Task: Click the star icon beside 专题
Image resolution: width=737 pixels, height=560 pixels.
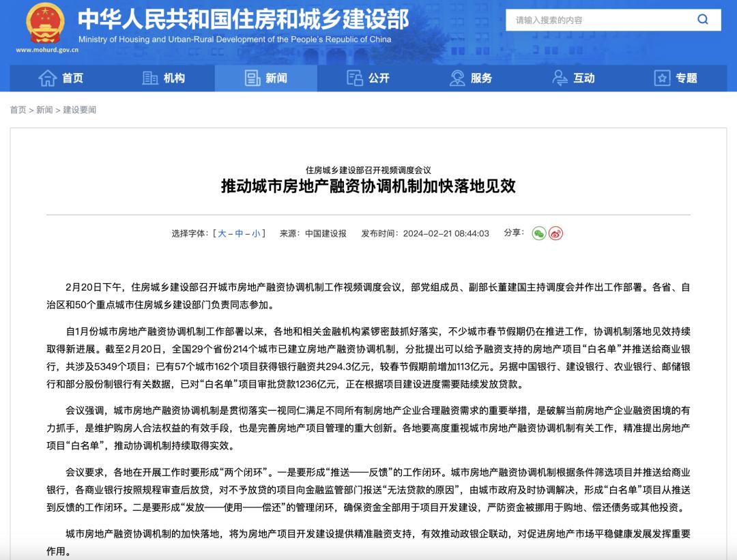Action: (x=662, y=78)
